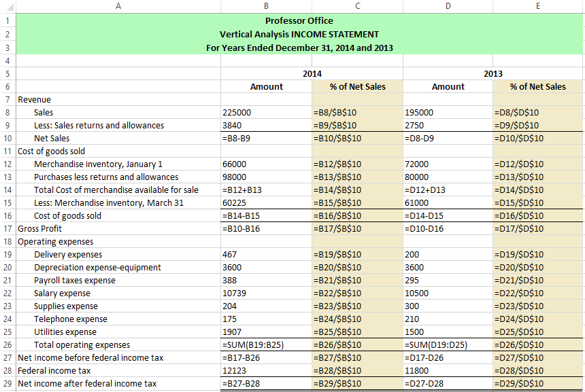Screen dimensions: 585x392
Task: Select column E header
Action: pos(538,6)
